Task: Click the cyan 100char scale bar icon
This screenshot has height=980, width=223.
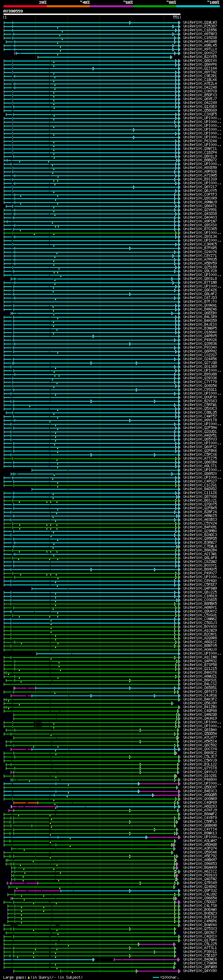Action: (155, 977)
